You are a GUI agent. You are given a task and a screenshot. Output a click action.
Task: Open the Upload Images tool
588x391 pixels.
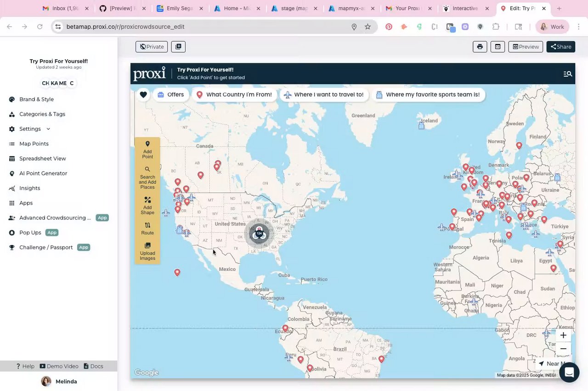tap(147, 251)
